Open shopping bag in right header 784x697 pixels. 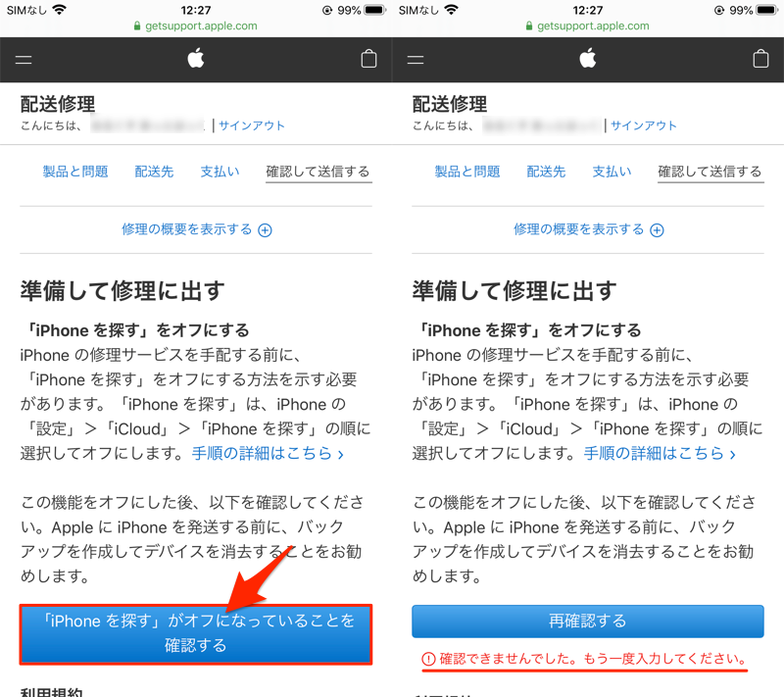pyautogui.click(x=760, y=59)
